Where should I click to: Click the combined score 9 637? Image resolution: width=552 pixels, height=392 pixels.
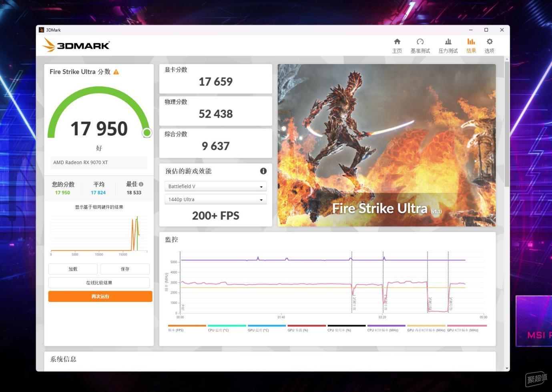click(x=216, y=146)
